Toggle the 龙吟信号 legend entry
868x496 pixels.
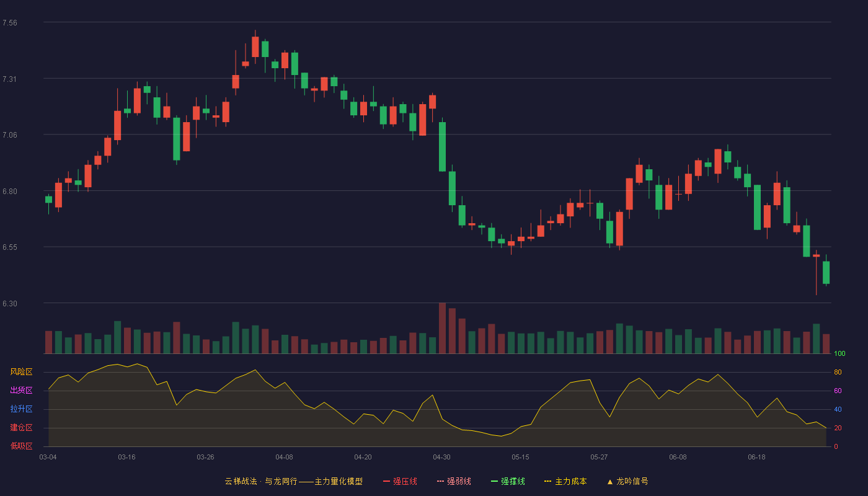(627, 481)
